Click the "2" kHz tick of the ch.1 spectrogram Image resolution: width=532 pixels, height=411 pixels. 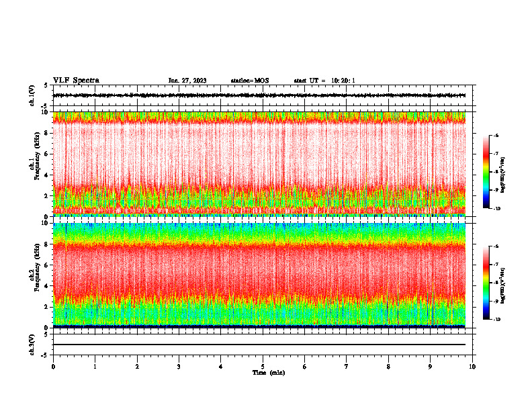coord(47,195)
